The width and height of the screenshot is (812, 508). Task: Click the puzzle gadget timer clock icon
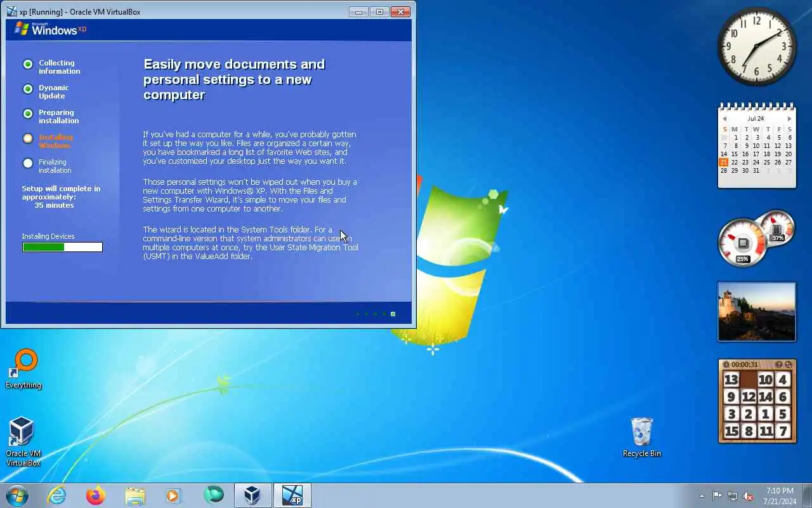(726, 364)
